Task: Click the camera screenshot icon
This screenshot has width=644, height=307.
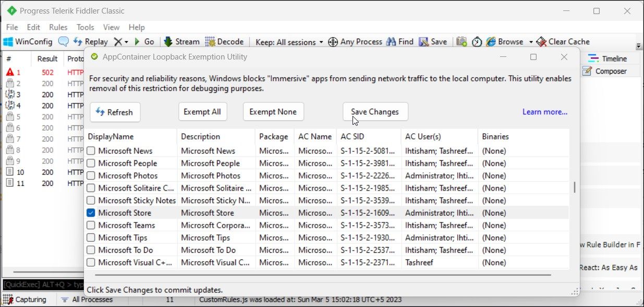Action: tap(461, 42)
